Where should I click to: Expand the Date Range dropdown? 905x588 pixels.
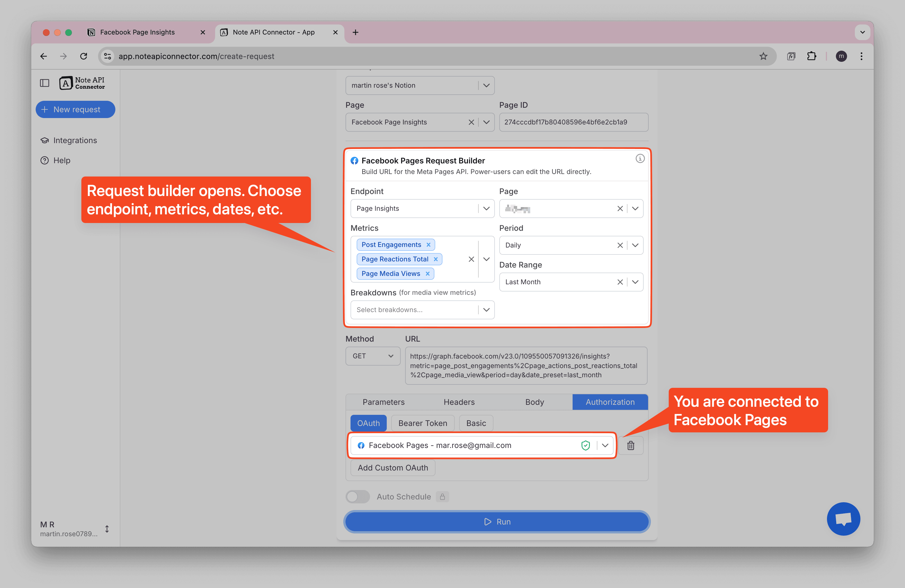click(x=635, y=282)
